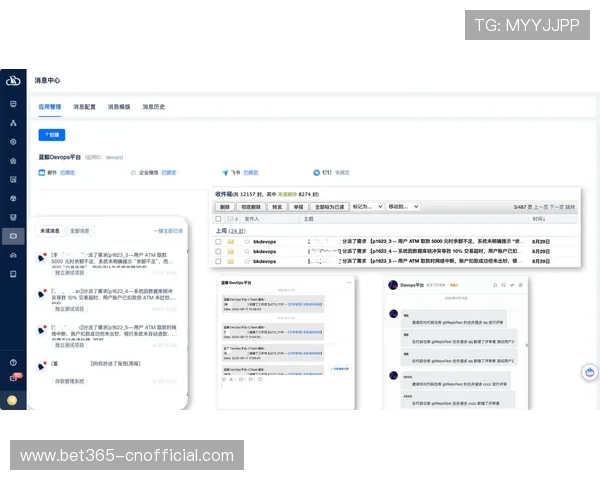Screen dimensions: 600x480
Task: Click the checkmark icon in Devops平台 chat header
Action: tap(512, 285)
